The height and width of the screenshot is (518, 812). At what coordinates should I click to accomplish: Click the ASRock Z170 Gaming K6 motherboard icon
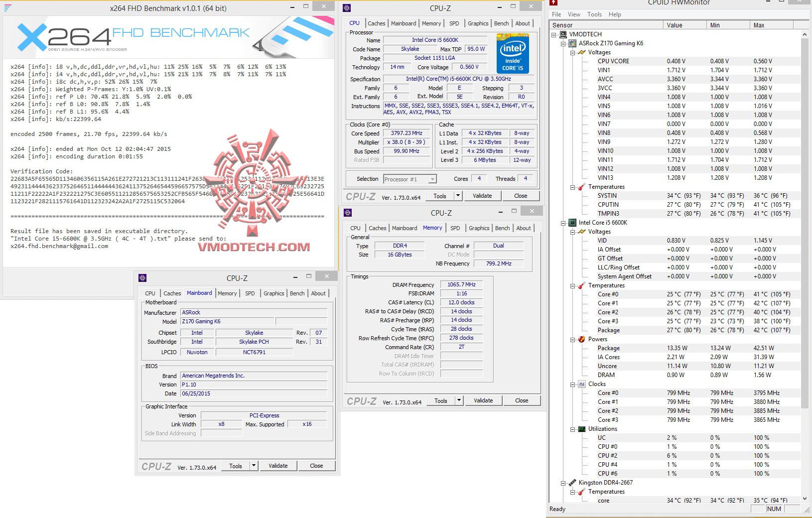click(573, 43)
